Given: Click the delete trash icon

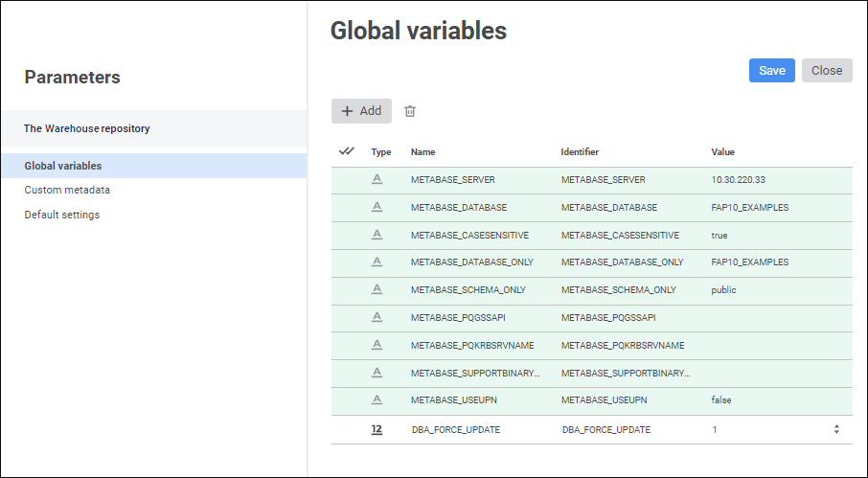Looking at the screenshot, I should coord(410,111).
